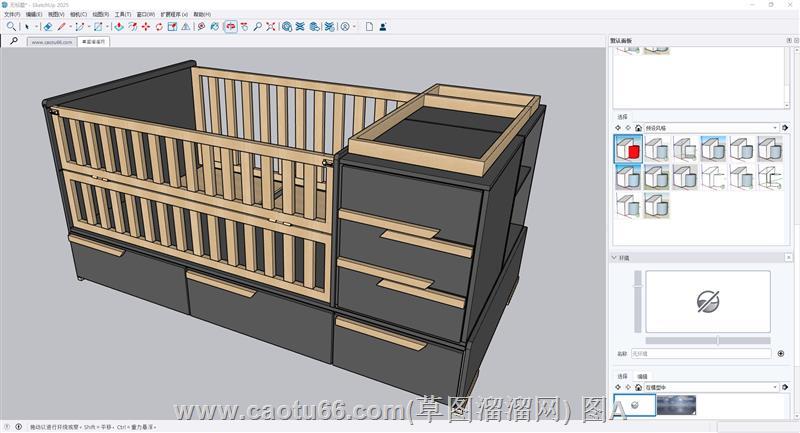This screenshot has width=800, height=433.
Task: Select the Pan hand tool
Action: [244, 27]
